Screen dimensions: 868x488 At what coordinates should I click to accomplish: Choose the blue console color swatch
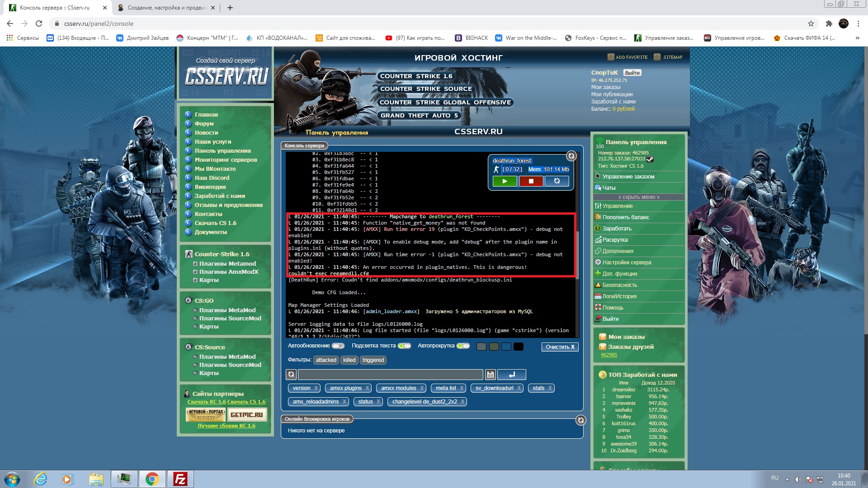click(506, 347)
